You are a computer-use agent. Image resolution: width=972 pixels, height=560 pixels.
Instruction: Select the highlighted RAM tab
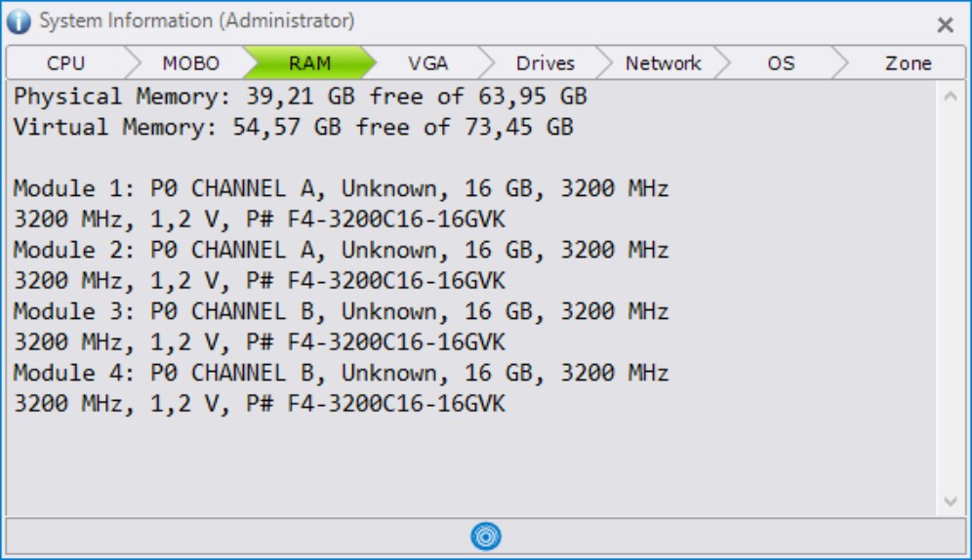coord(309,63)
